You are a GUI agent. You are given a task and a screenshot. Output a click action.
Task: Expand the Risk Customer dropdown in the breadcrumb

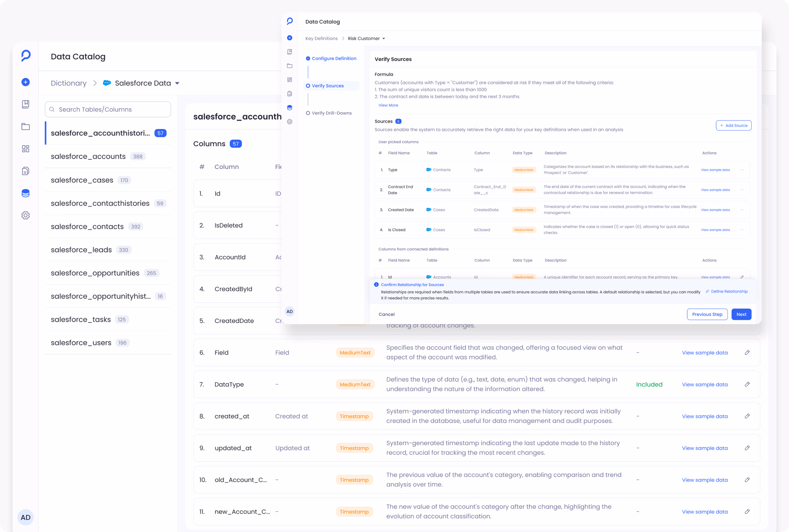pyautogui.click(x=383, y=38)
